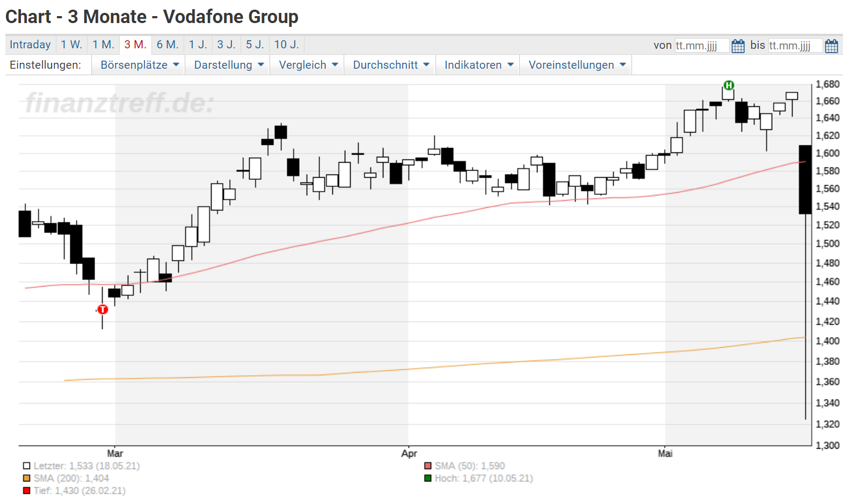
Task: Expand the Durchschnitt dropdown
Action: [x=391, y=65]
